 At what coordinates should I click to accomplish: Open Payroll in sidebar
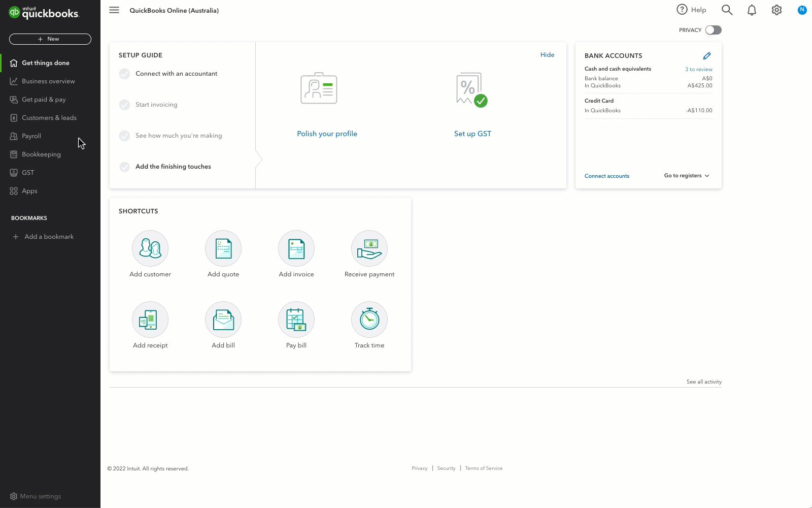(50, 136)
